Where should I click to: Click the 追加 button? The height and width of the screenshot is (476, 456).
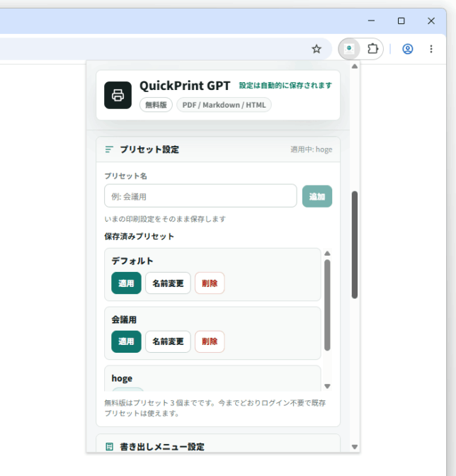point(317,196)
